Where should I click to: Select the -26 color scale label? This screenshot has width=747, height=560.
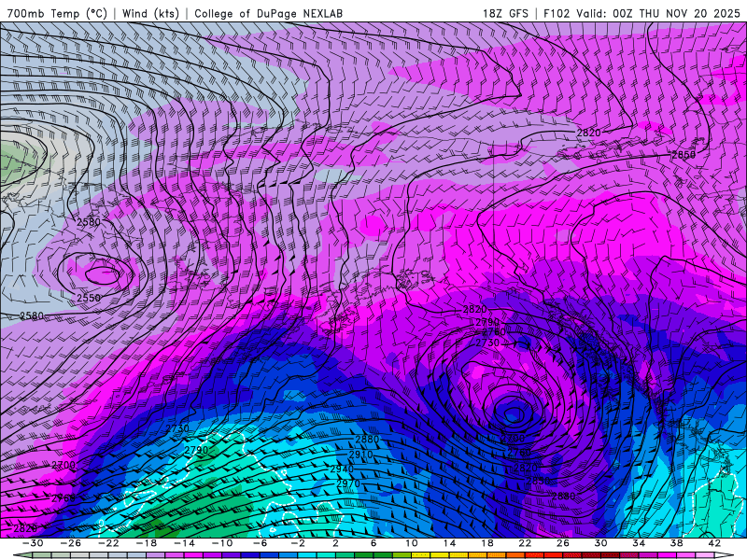[71, 543]
